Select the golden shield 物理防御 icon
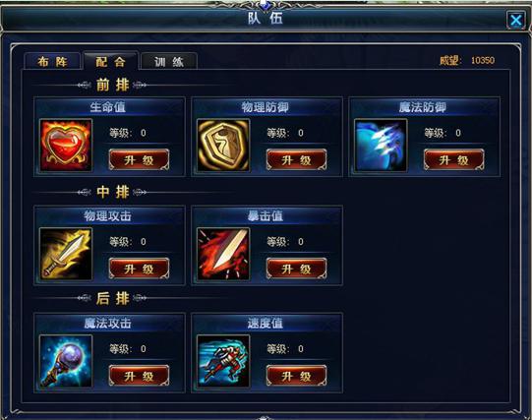532x420 pixels. point(223,145)
